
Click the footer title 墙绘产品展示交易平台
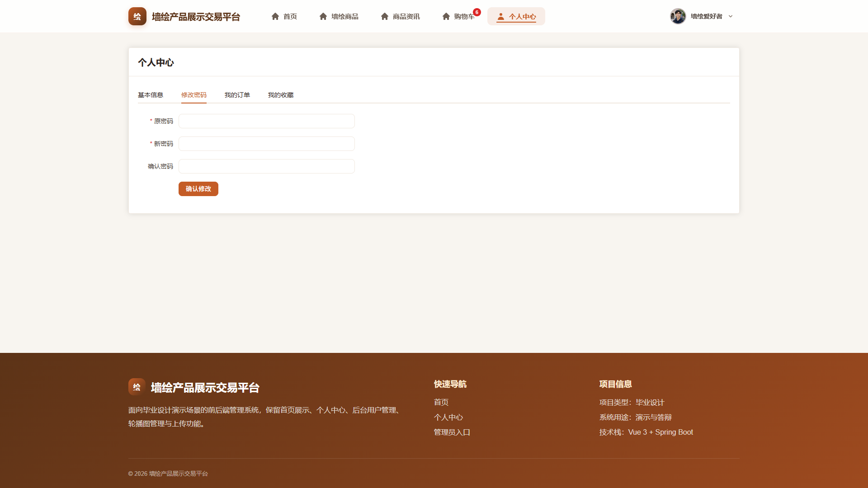205,388
